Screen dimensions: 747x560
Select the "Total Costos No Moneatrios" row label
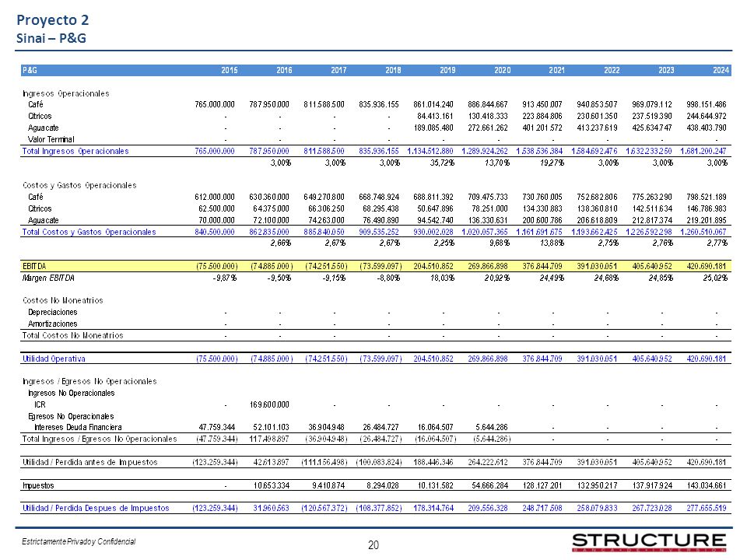pyautogui.click(x=73, y=335)
